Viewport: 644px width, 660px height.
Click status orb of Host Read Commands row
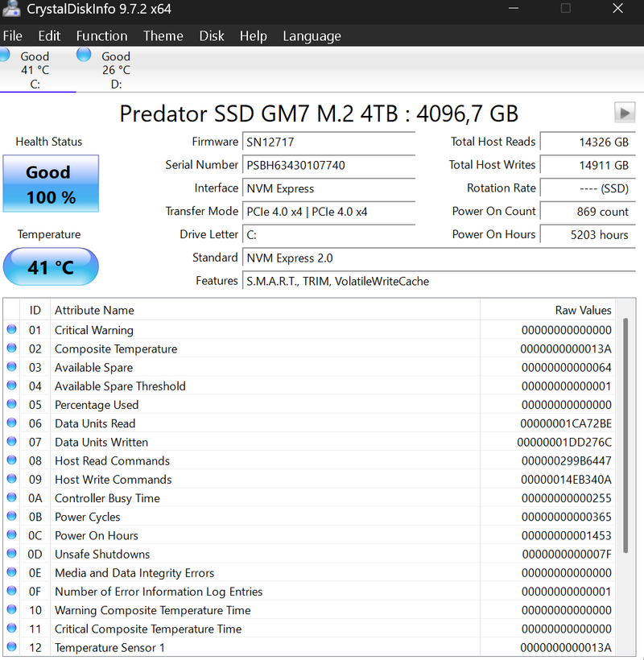click(x=12, y=460)
